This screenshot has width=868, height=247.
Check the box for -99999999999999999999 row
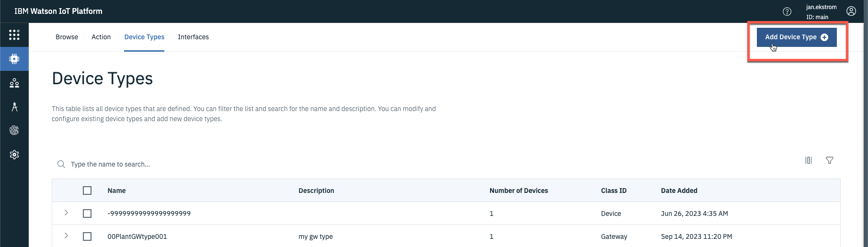87,213
